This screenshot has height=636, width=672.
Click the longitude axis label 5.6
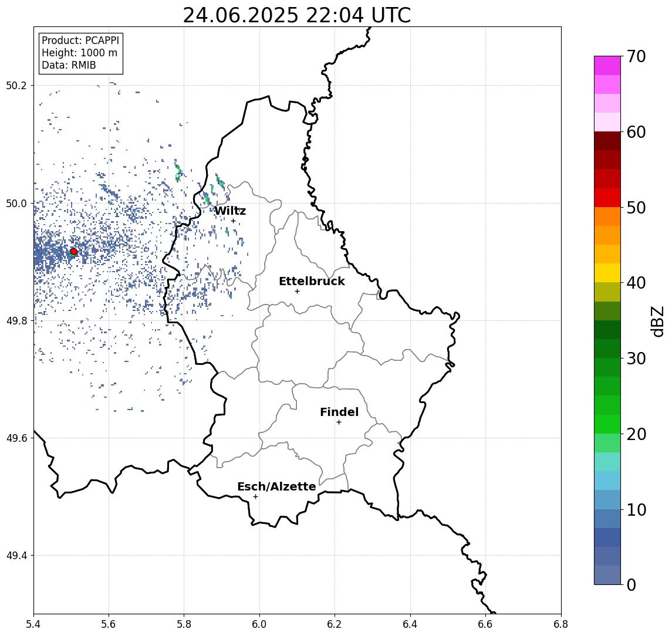(x=109, y=624)
